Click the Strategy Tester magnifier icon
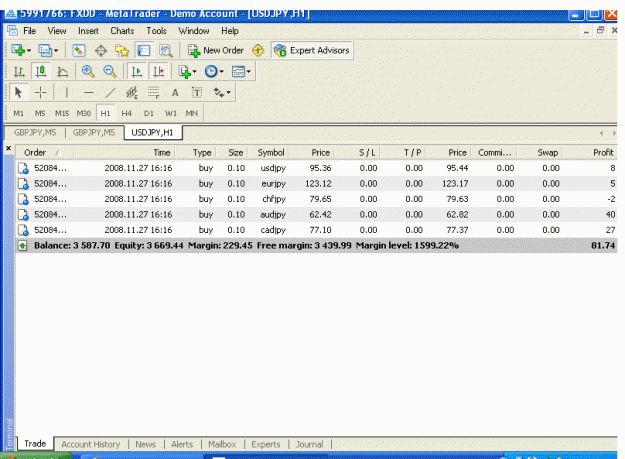This screenshot has height=459, width=625. (166, 51)
